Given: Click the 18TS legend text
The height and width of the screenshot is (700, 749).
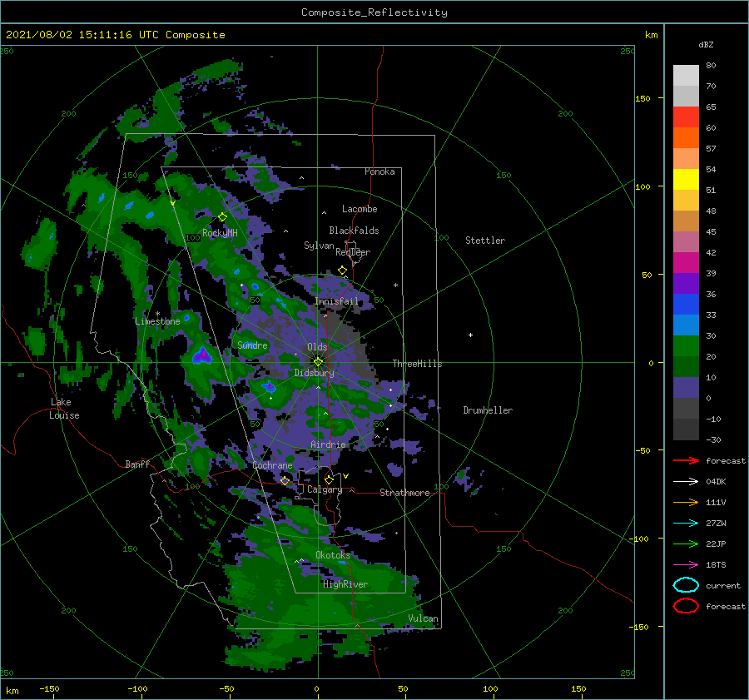Looking at the screenshot, I should pyautogui.click(x=716, y=565).
